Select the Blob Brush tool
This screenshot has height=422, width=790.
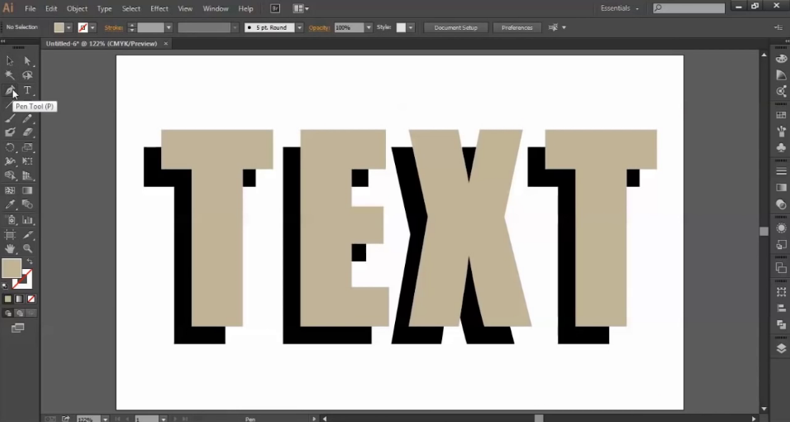pos(10,132)
